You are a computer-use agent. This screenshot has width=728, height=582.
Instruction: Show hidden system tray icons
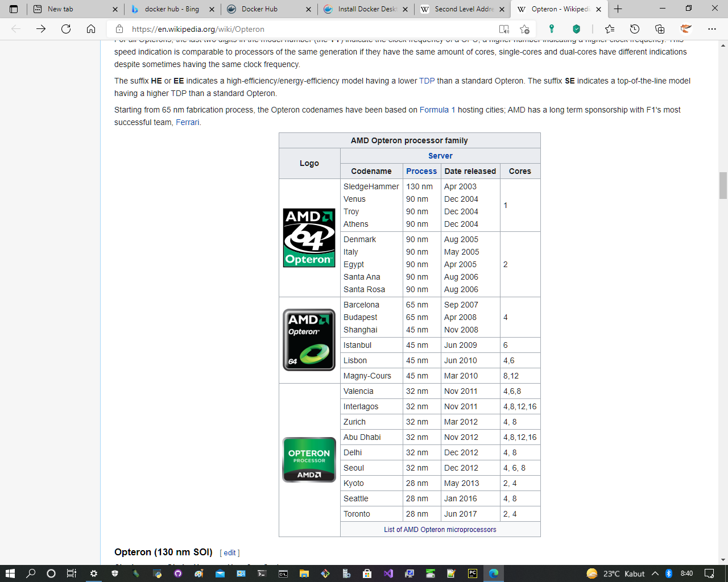point(655,573)
